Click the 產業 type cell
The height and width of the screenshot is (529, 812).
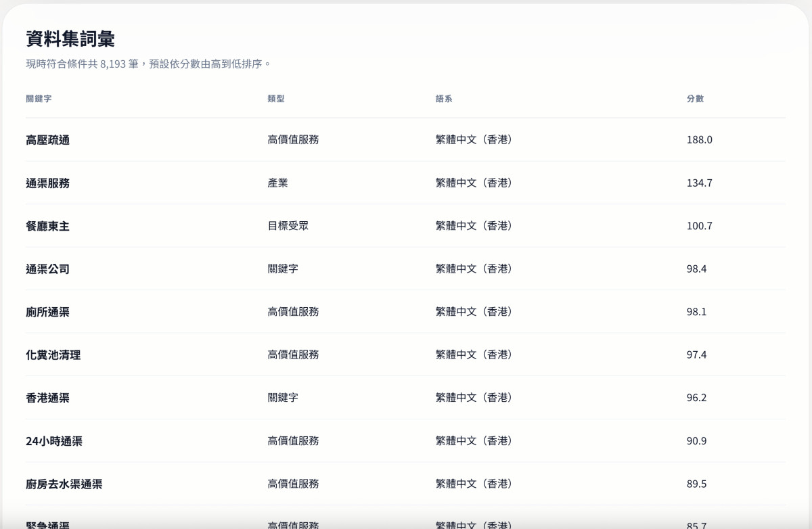point(278,183)
